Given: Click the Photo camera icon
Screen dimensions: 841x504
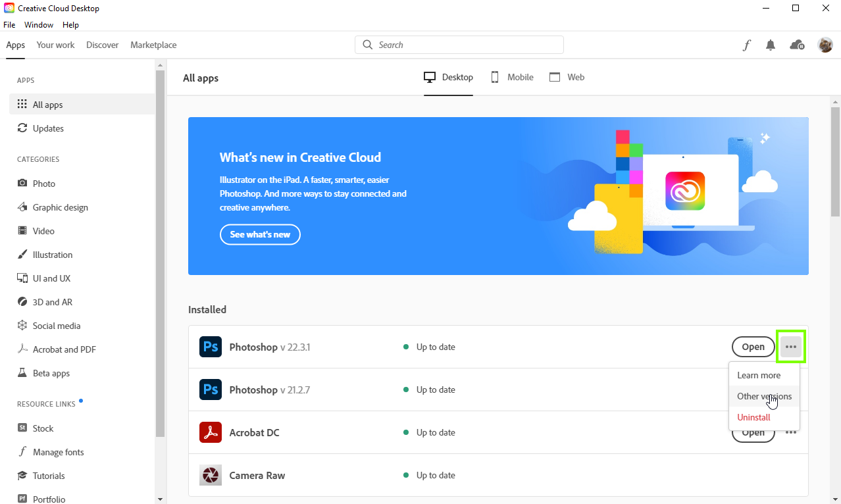Looking at the screenshot, I should point(22,184).
